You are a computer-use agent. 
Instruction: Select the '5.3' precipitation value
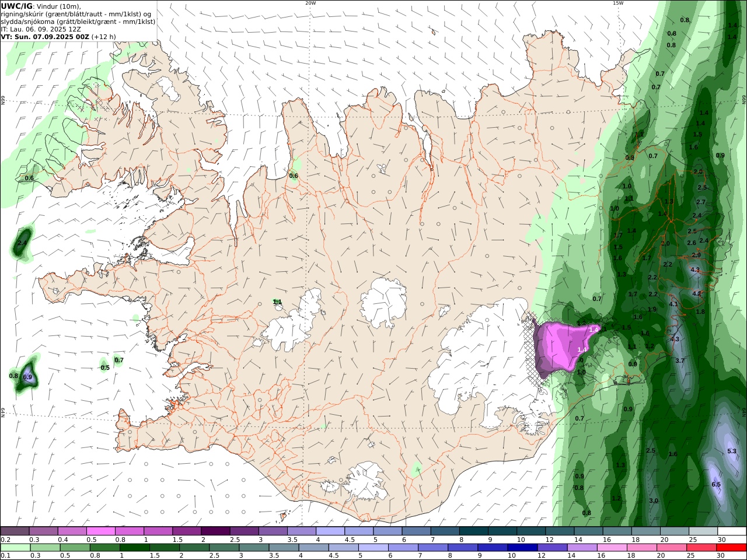pos(732,452)
